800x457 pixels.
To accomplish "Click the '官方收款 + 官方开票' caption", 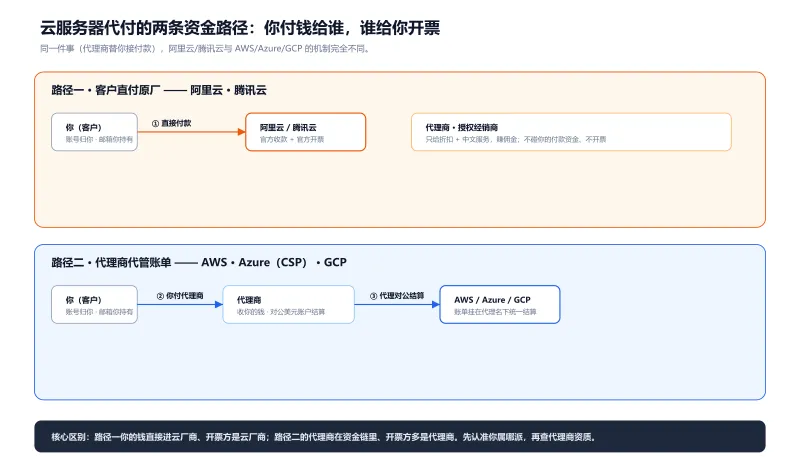I will pyautogui.click(x=292, y=139).
